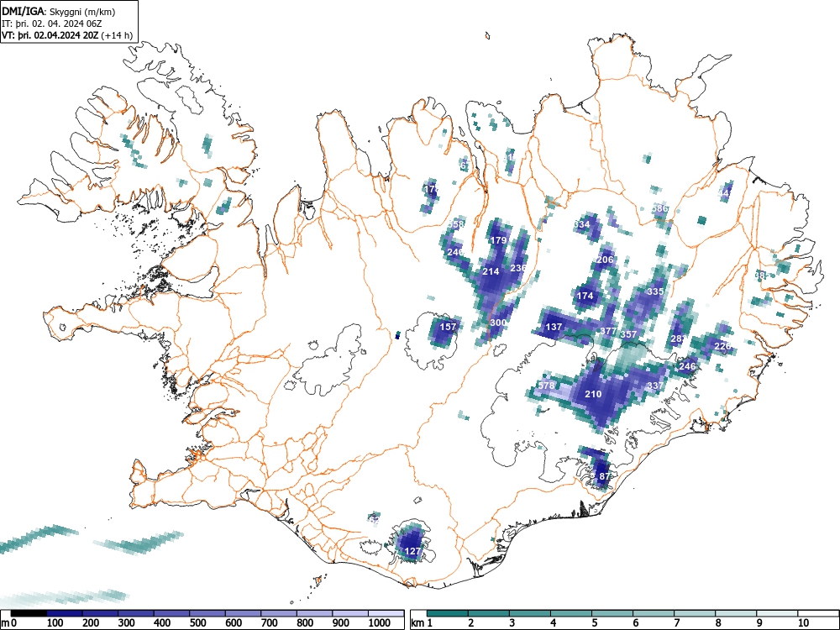
Task: Click the map value label '226'
Action: pyautogui.click(x=722, y=346)
